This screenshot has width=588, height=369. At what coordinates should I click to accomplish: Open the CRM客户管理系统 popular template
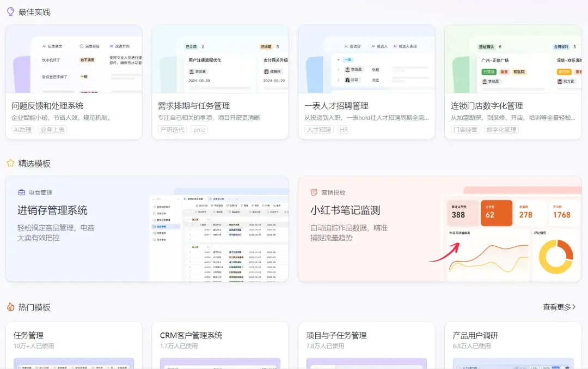[220, 346]
